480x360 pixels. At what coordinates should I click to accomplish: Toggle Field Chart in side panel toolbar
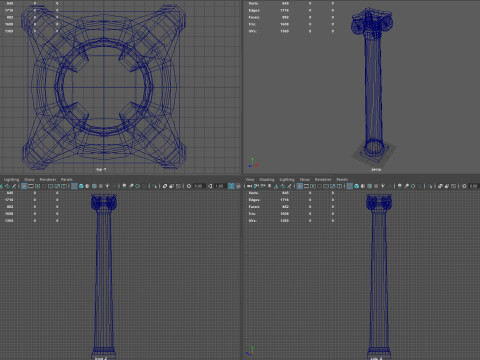(326, 186)
